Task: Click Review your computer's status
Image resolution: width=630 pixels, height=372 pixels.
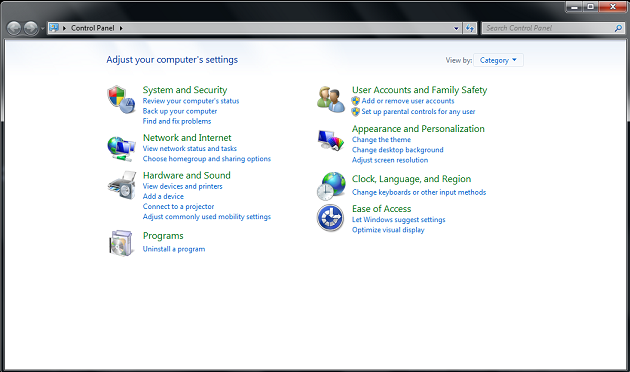Action: pyautogui.click(x=191, y=101)
